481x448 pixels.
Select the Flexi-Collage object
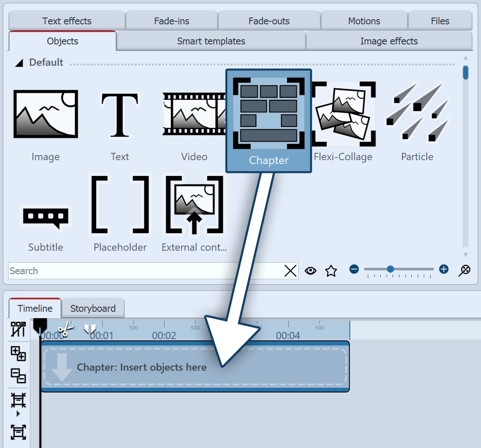pos(343,114)
